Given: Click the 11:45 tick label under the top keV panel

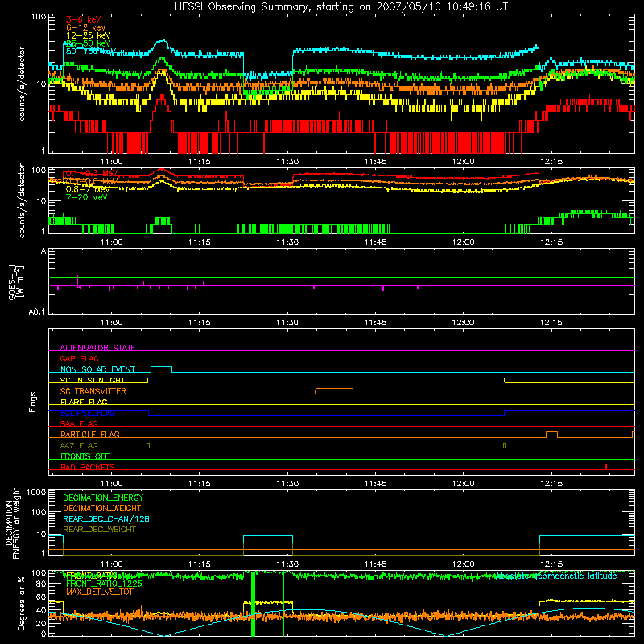Looking at the screenshot, I should tap(375, 162).
